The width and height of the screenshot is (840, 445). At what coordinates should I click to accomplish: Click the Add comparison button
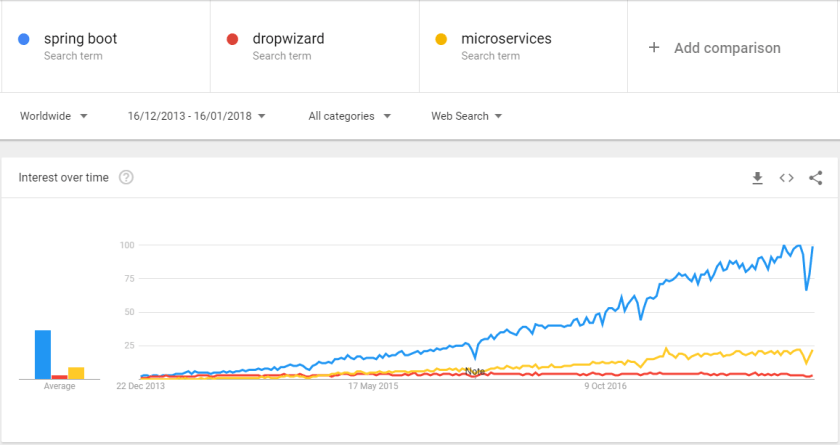(726, 47)
